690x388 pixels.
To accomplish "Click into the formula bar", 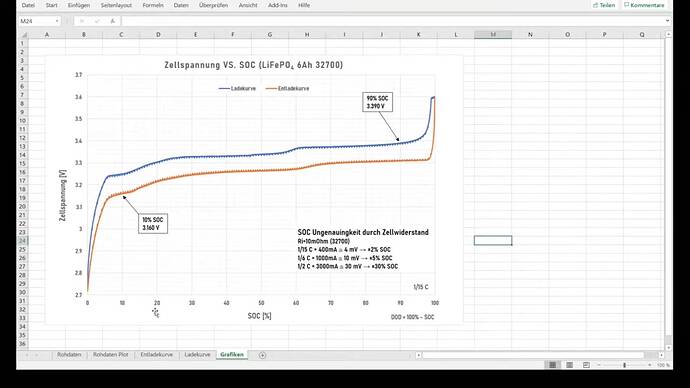I will pos(392,21).
